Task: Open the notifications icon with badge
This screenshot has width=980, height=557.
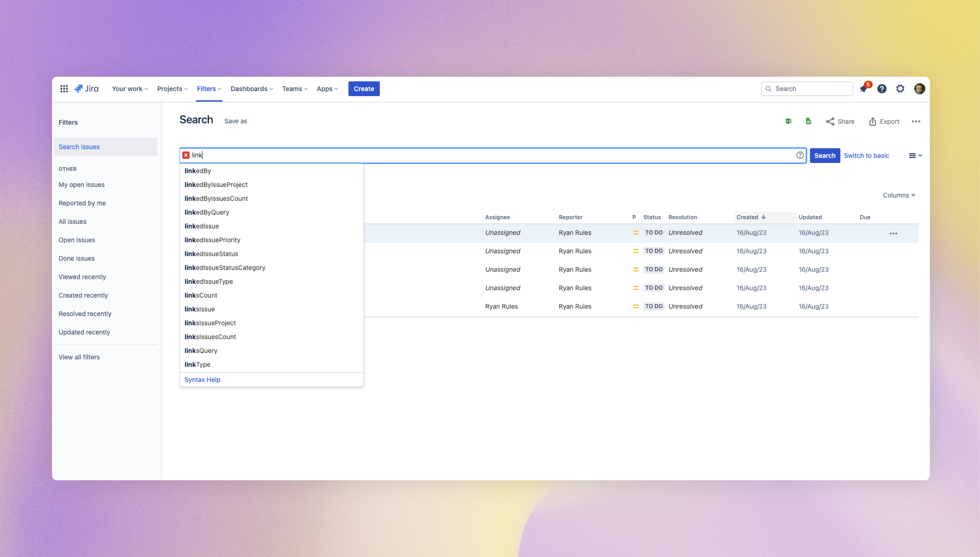Action: 864,89
